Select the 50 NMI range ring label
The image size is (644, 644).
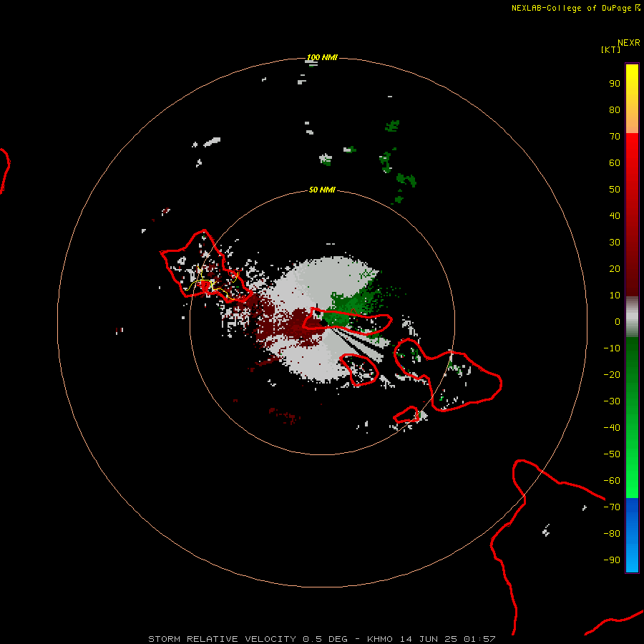322,190
